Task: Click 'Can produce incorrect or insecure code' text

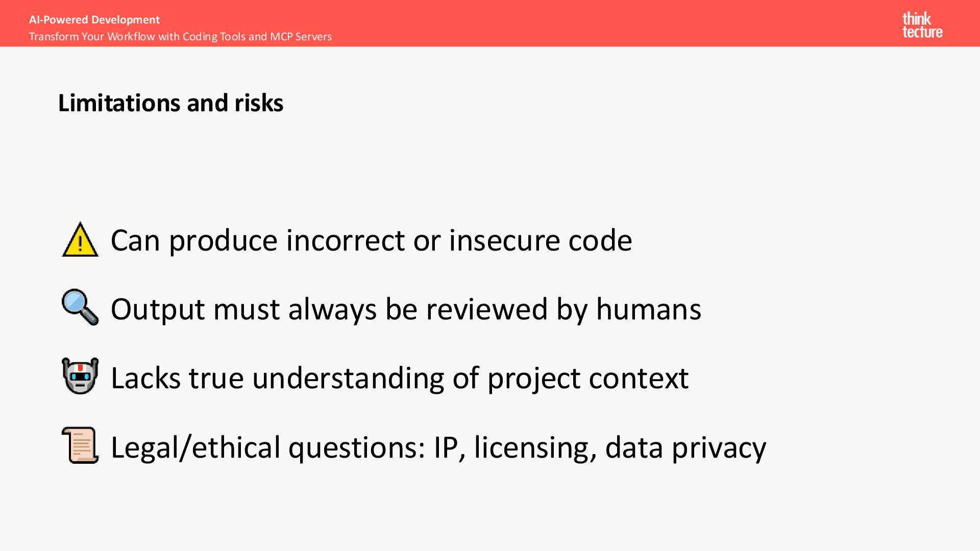Action: [x=371, y=240]
